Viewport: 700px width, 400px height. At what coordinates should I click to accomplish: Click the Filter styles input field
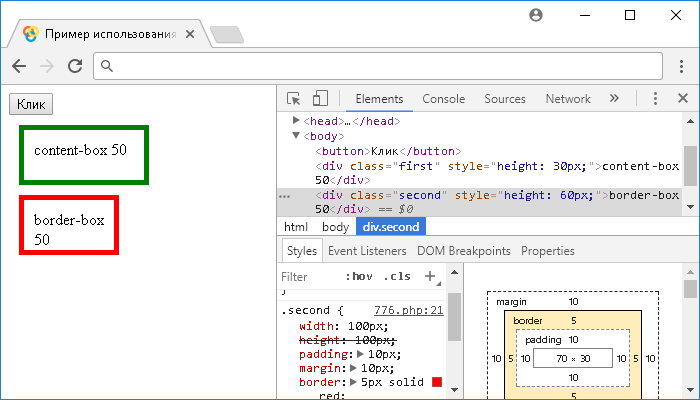click(308, 277)
